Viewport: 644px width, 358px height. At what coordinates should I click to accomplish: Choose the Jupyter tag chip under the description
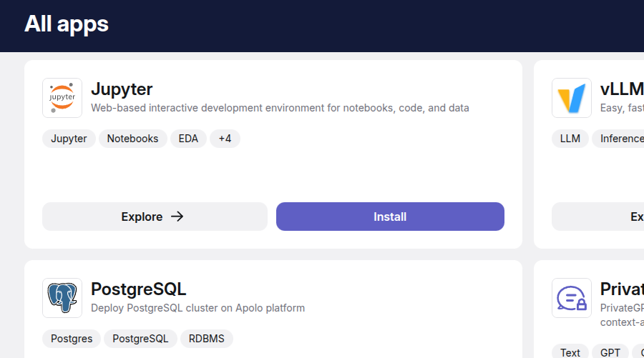click(69, 139)
